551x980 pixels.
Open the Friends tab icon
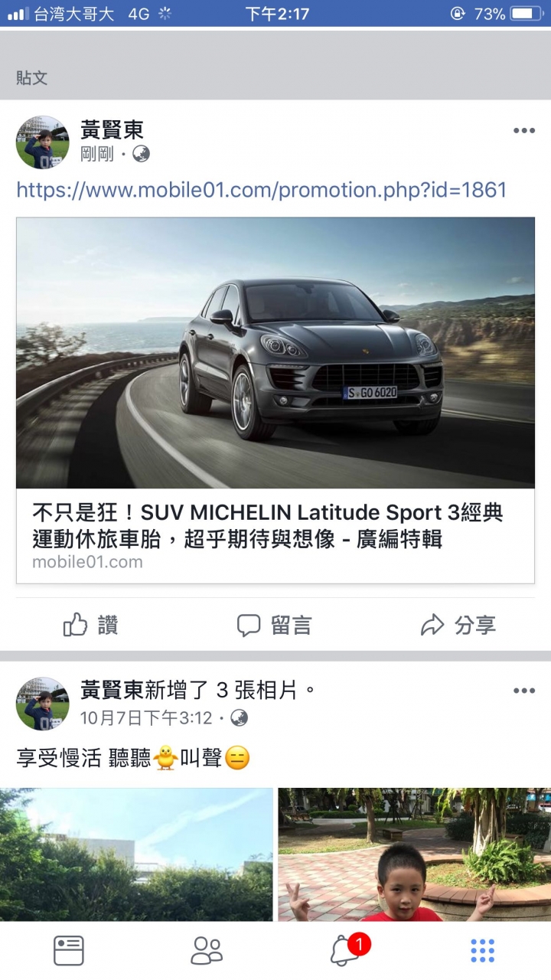click(207, 951)
